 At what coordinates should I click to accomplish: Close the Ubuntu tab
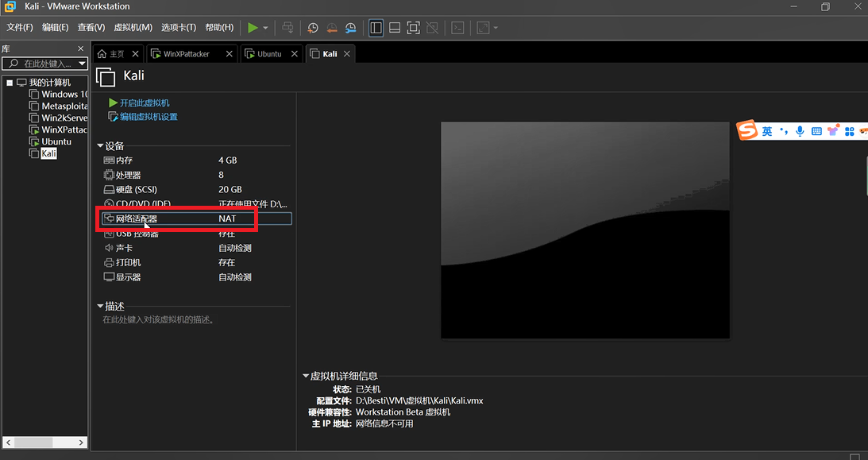pyautogui.click(x=295, y=54)
